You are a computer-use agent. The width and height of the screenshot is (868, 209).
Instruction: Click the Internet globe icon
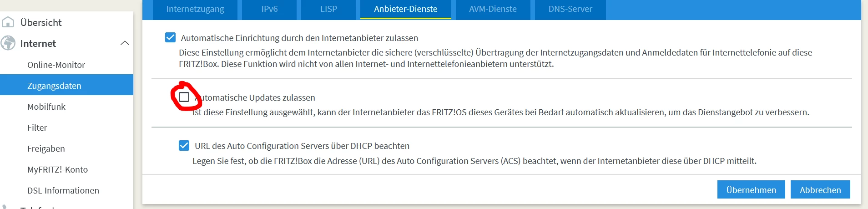8,43
